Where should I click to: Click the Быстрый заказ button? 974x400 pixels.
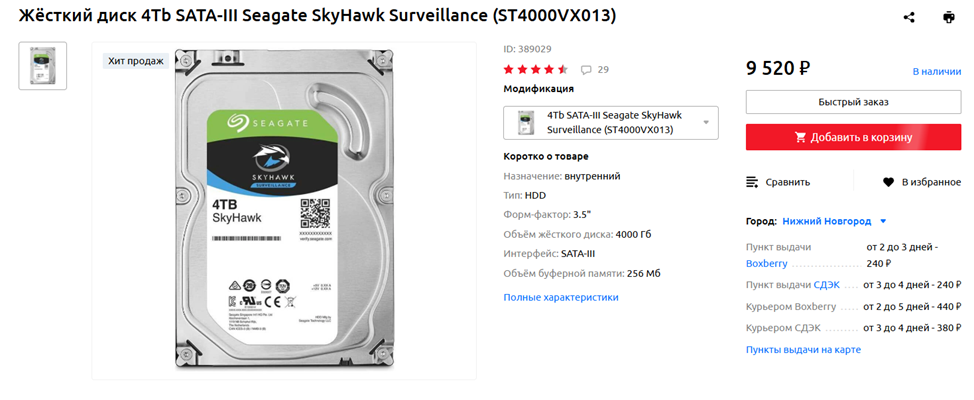coord(853,102)
